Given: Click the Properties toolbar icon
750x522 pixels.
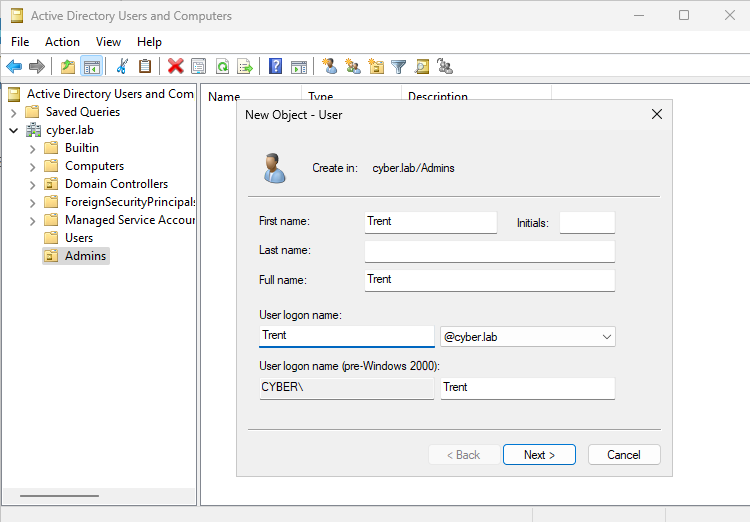Looking at the screenshot, I should [198, 67].
